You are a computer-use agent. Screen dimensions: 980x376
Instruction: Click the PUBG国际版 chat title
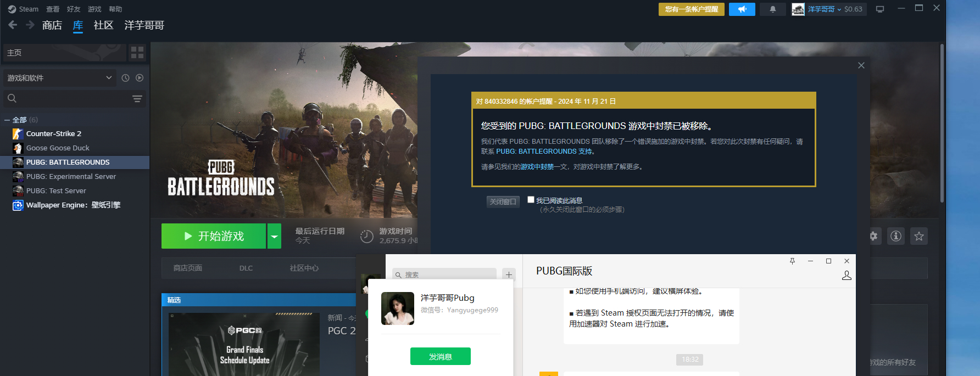564,271
